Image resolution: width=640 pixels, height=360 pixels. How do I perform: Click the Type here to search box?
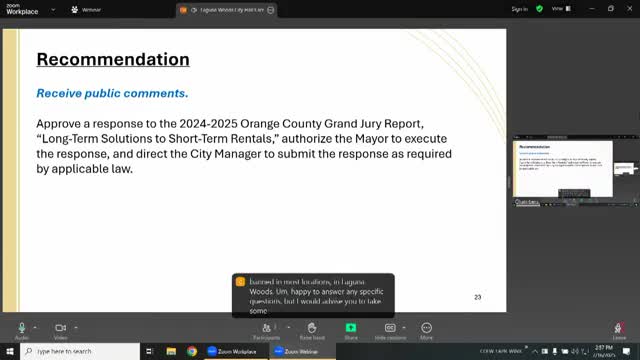point(80,351)
